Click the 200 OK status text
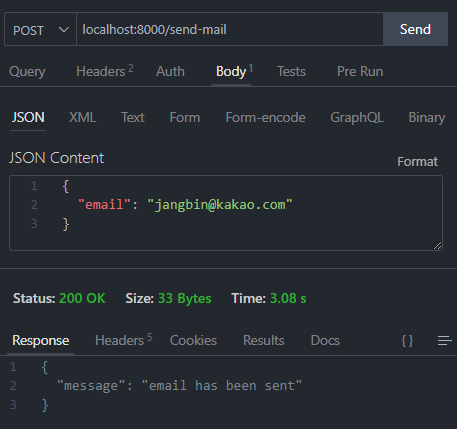Screen dimensions: 457x429 82,298
